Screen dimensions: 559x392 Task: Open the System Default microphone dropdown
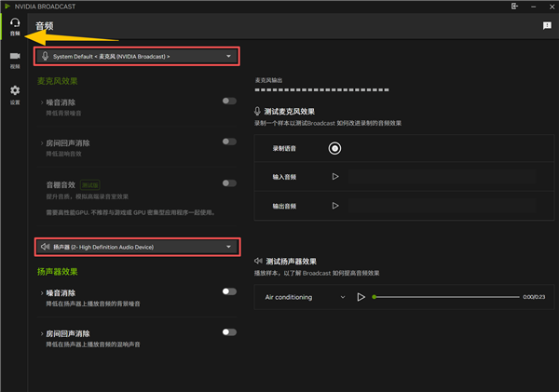tap(136, 57)
